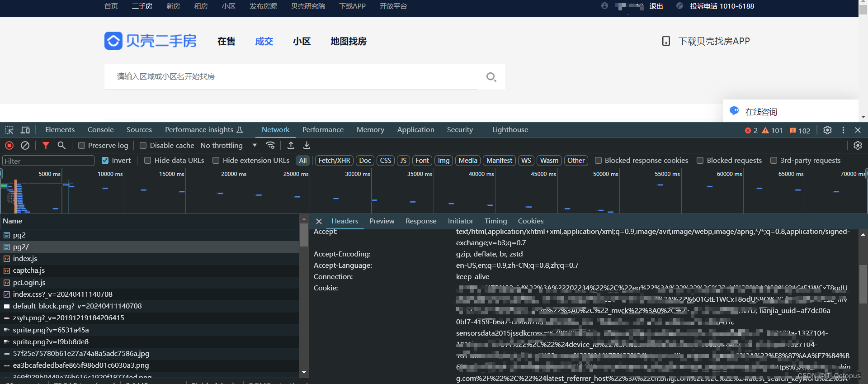Clear the network log

pyautogui.click(x=25, y=145)
